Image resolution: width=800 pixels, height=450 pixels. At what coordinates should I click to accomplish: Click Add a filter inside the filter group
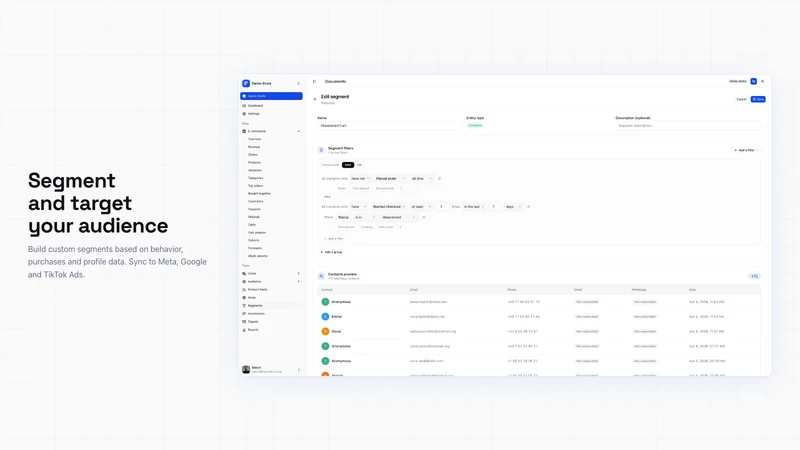tap(334, 239)
